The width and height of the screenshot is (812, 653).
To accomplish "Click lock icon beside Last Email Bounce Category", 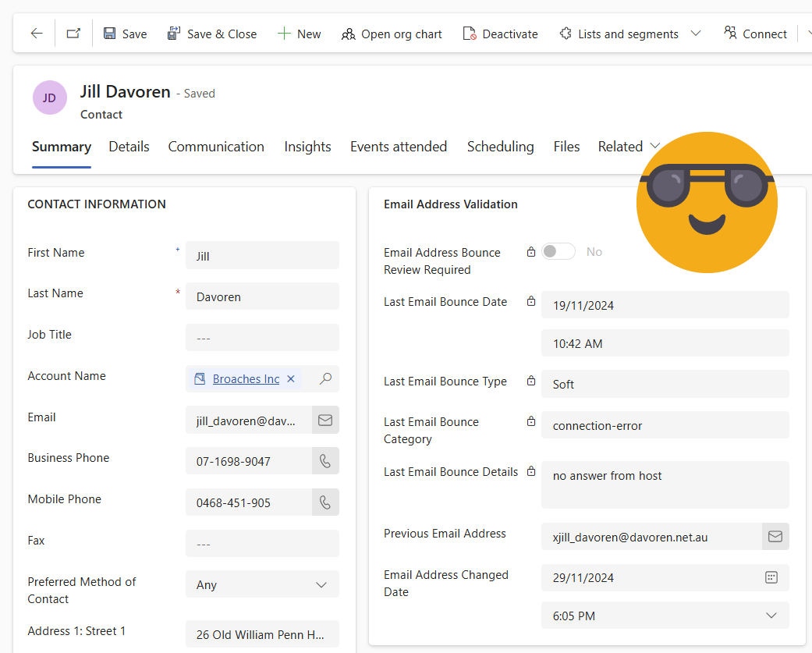I will click(531, 421).
